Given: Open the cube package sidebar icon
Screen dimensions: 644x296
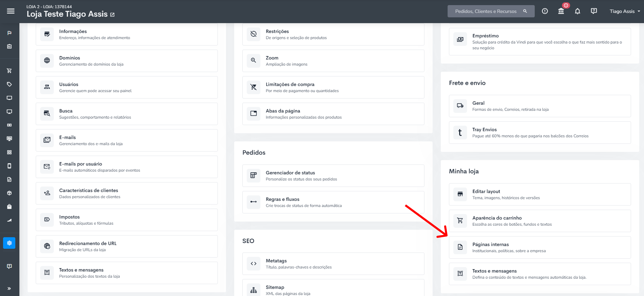Looking at the screenshot, I should (9, 193).
